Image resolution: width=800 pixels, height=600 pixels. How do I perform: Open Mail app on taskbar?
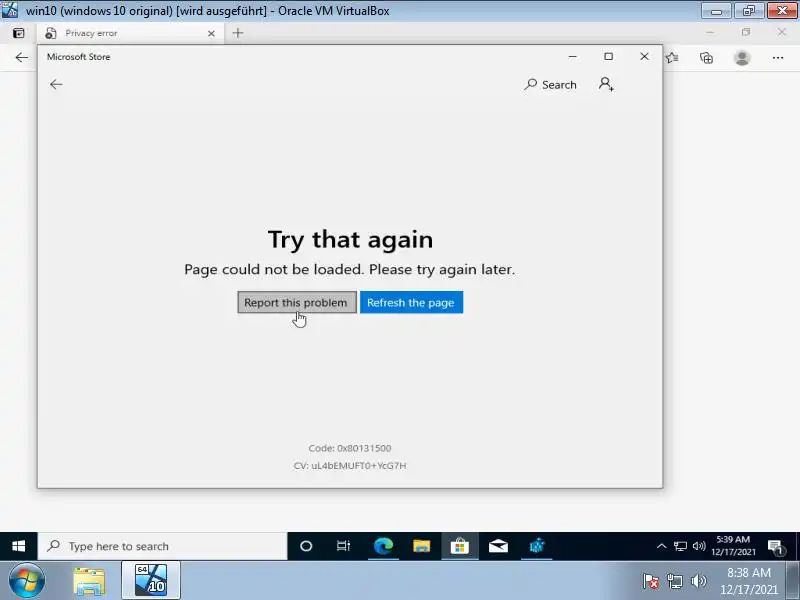point(498,546)
